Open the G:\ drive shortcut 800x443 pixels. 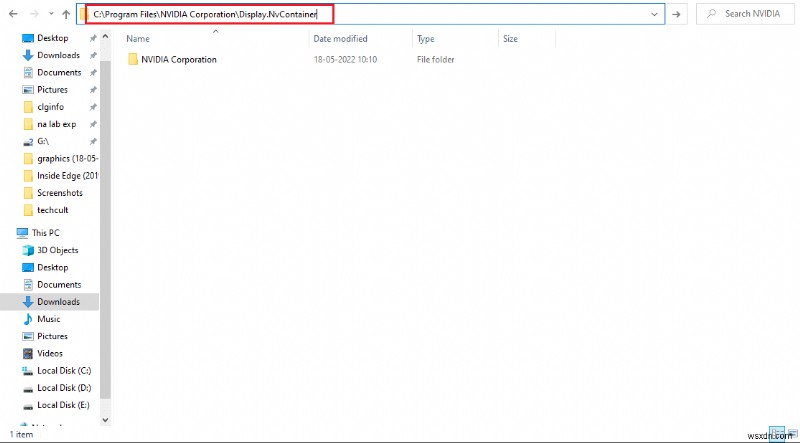(43, 141)
